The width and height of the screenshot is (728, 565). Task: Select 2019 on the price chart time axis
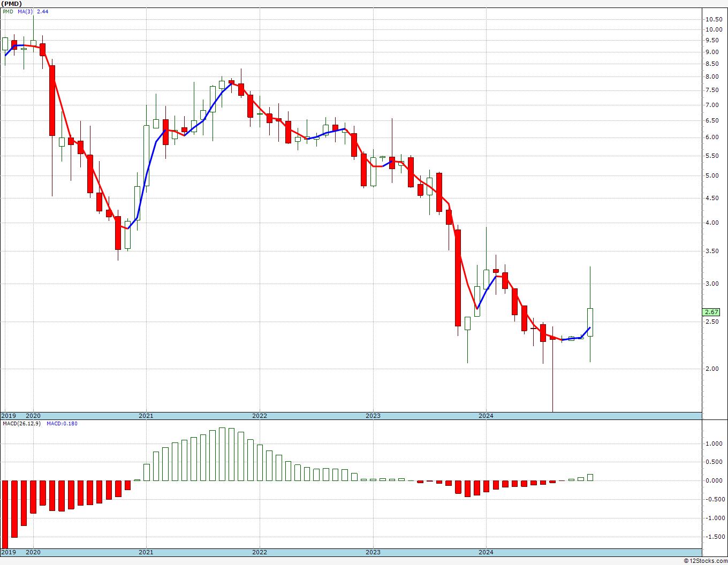(8, 416)
